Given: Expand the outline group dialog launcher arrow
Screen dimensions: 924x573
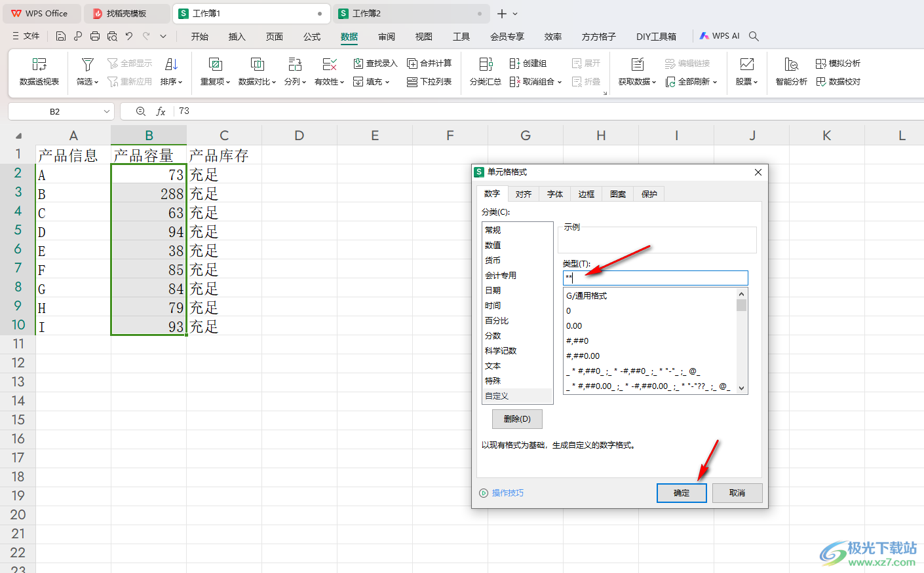Looking at the screenshot, I should [x=605, y=93].
